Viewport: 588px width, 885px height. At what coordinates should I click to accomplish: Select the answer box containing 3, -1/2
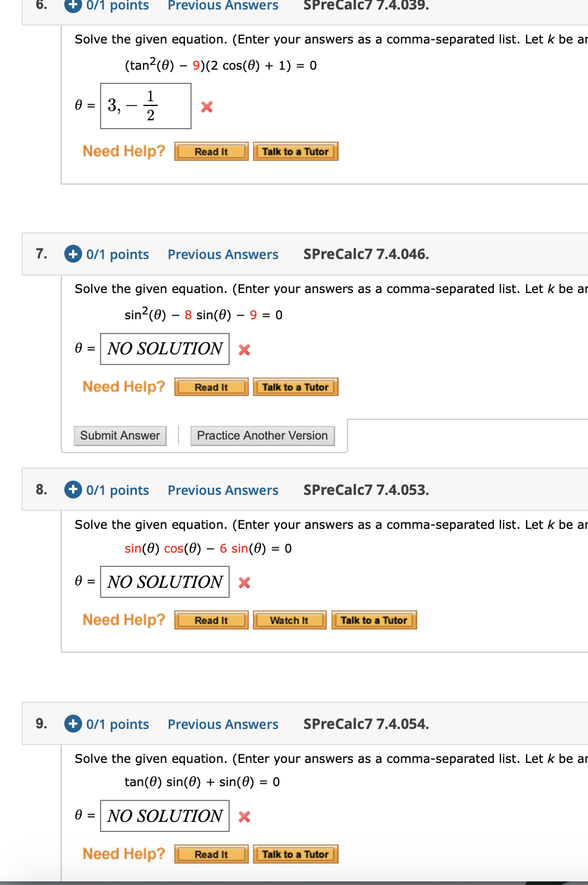(x=145, y=107)
